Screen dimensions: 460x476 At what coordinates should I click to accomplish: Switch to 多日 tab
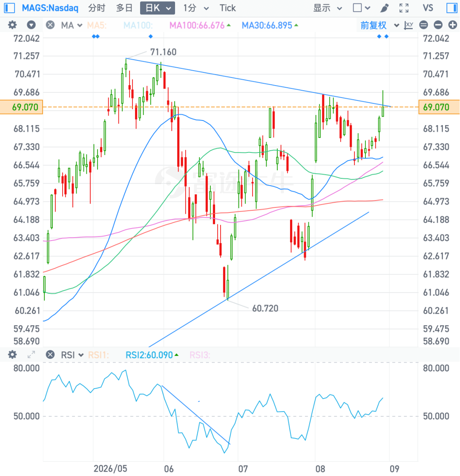[124, 8]
